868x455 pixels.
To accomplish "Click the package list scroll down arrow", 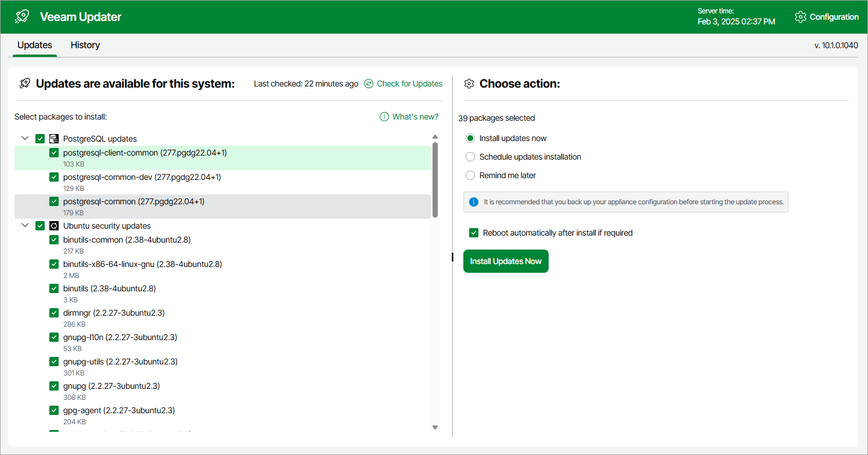I will coord(435,428).
